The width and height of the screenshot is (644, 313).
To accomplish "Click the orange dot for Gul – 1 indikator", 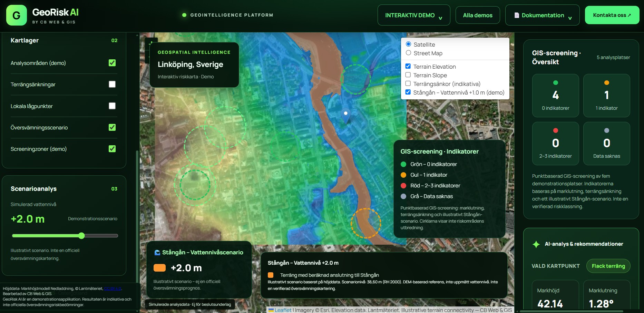I will [x=403, y=175].
